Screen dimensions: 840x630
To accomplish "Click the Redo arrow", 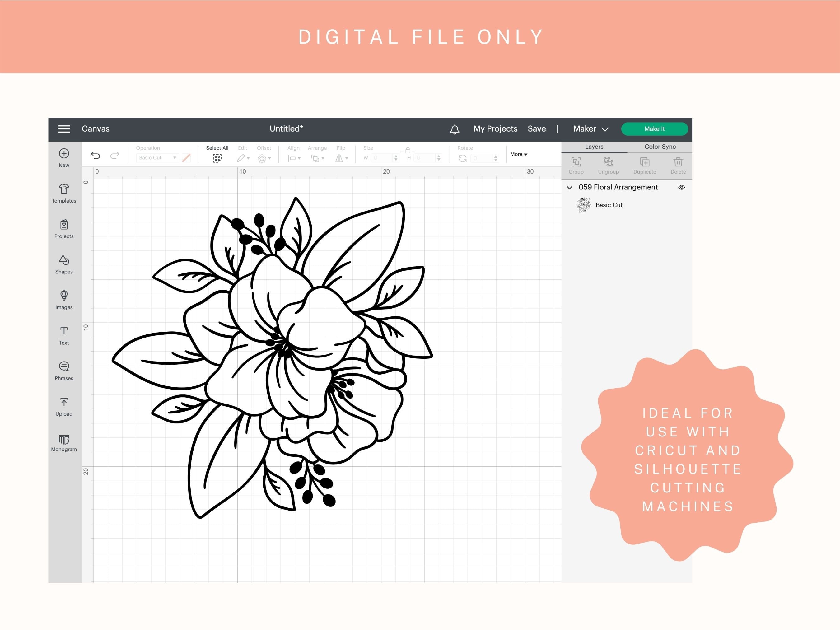I will point(115,155).
